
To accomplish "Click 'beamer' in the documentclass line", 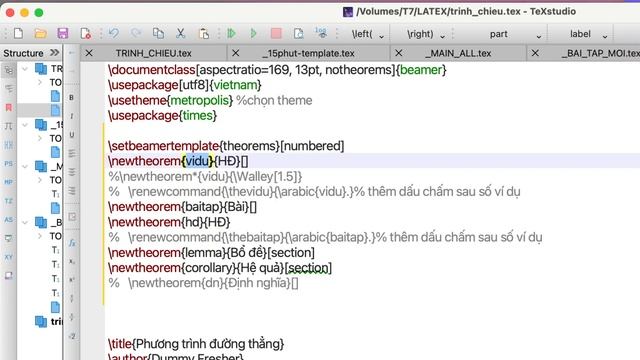I will 421,70.
